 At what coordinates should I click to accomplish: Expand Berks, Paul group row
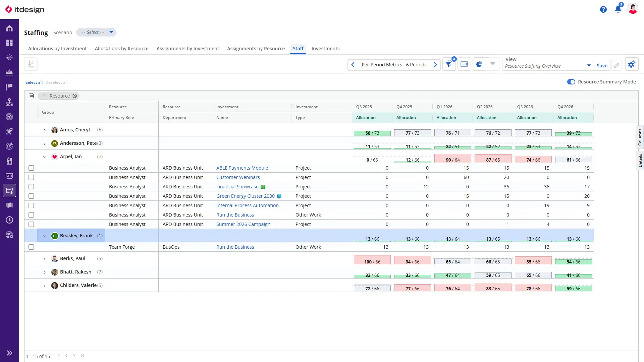(44, 259)
